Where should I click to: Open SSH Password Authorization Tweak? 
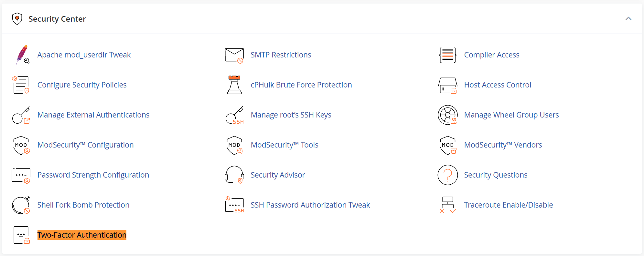pyautogui.click(x=310, y=205)
